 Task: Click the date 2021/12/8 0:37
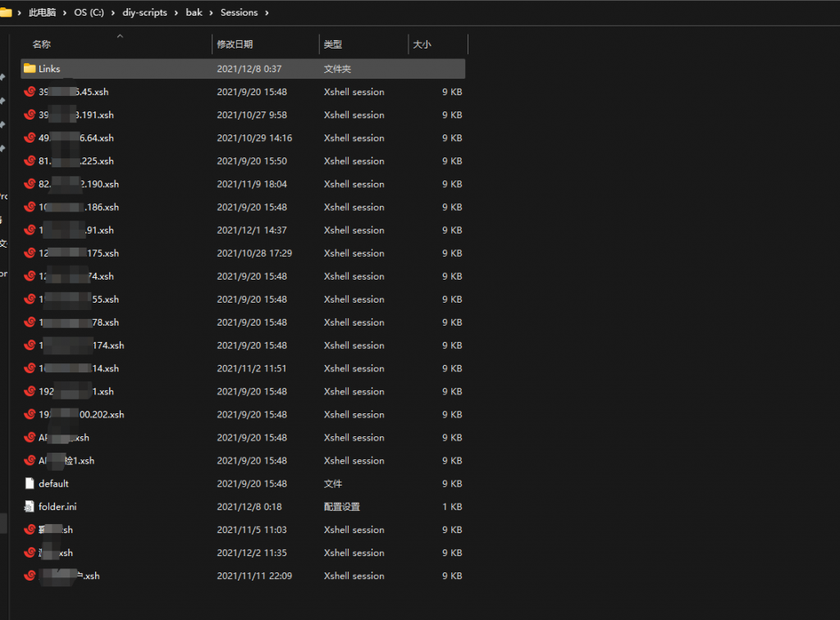coord(249,69)
